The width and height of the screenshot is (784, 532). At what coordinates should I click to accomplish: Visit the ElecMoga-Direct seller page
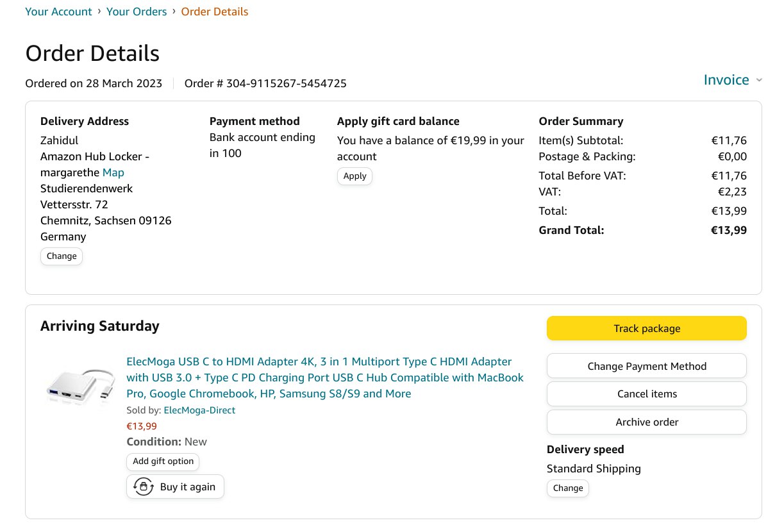click(199, 410)
